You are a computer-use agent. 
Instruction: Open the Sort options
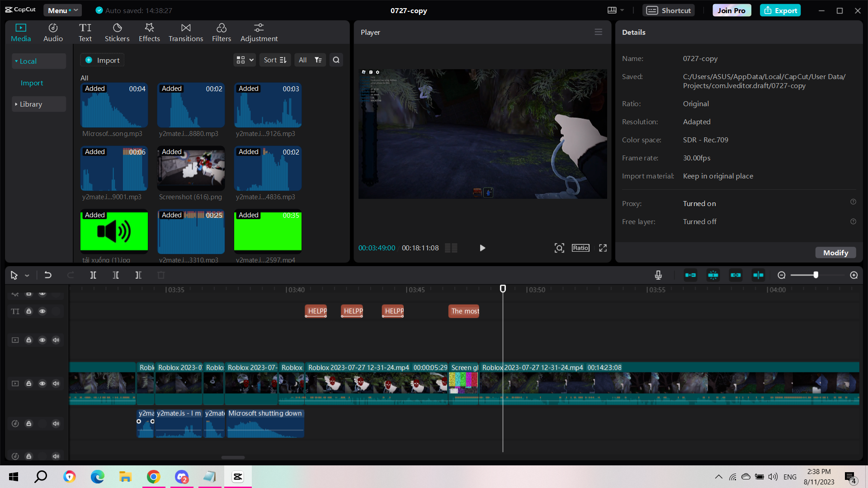275,60
